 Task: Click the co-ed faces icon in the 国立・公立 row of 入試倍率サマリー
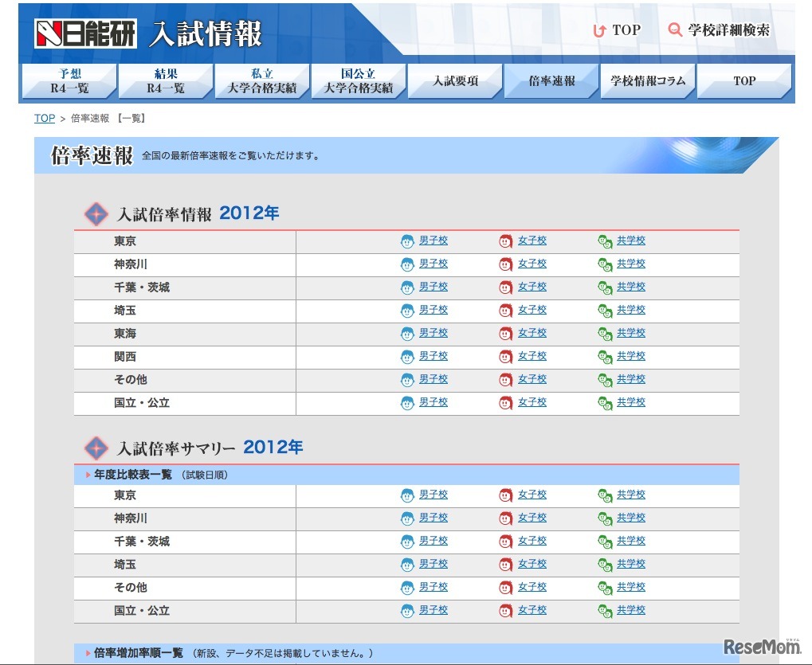pos(605,612)
